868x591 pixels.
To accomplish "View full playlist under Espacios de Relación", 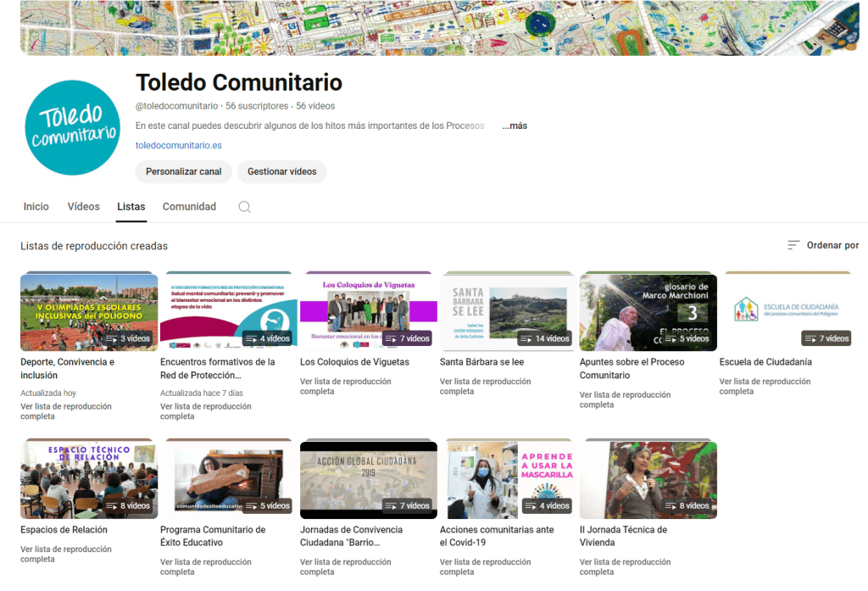I will pyautogui.click(x=66, y=554).
